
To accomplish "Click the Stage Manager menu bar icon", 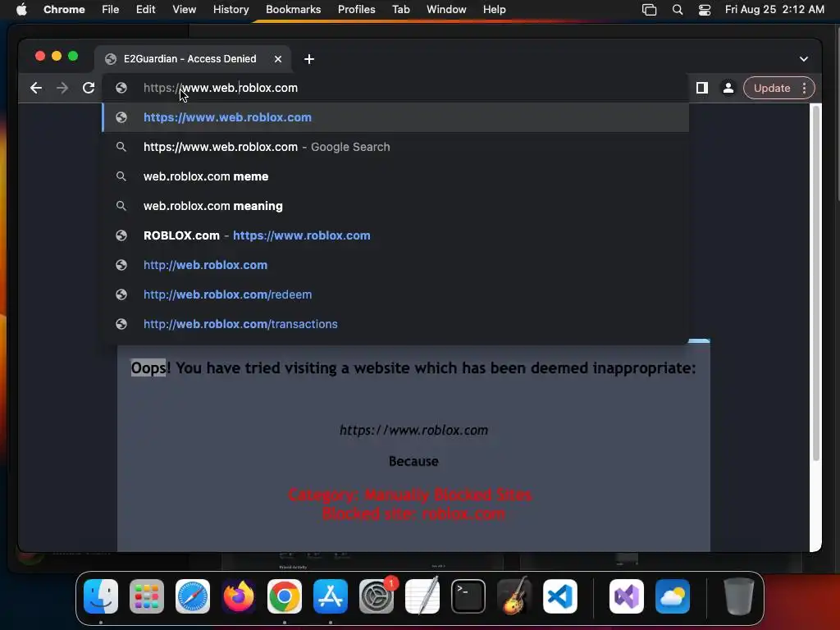I will [x=650, y=10].
